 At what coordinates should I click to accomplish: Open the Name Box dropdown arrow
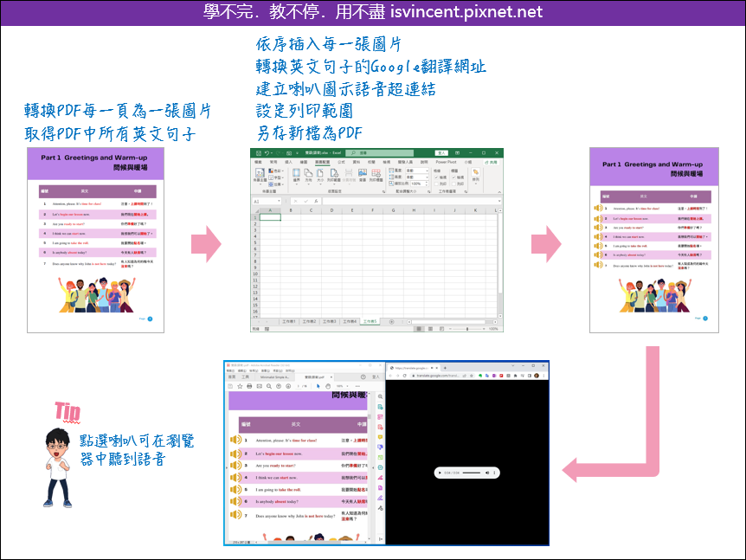click(279, 202)
